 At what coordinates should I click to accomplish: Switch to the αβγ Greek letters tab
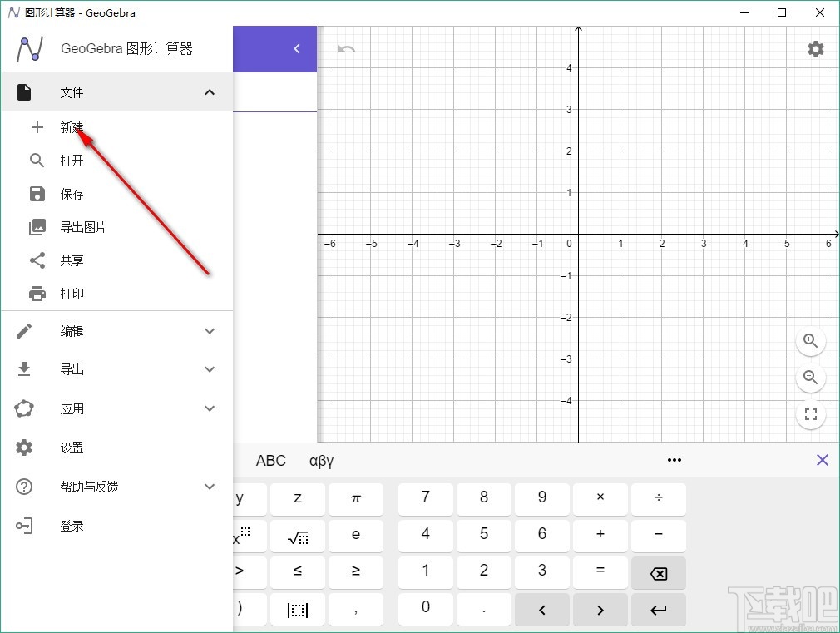coord(322,460)
